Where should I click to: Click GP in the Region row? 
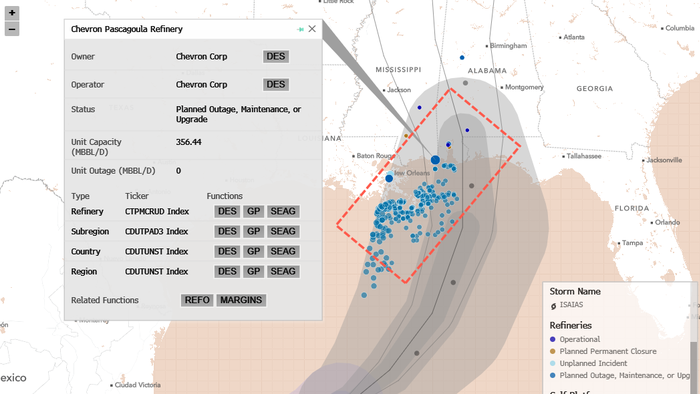click(x=254, y=272)
